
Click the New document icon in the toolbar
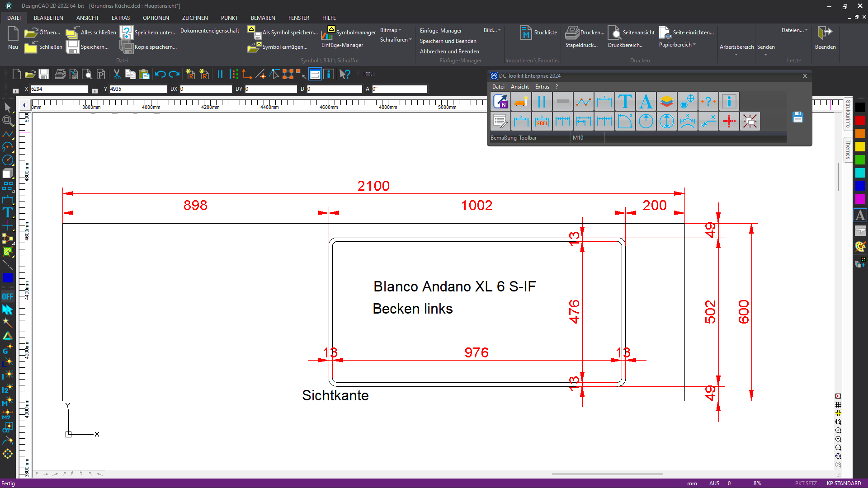coord(16,74)
